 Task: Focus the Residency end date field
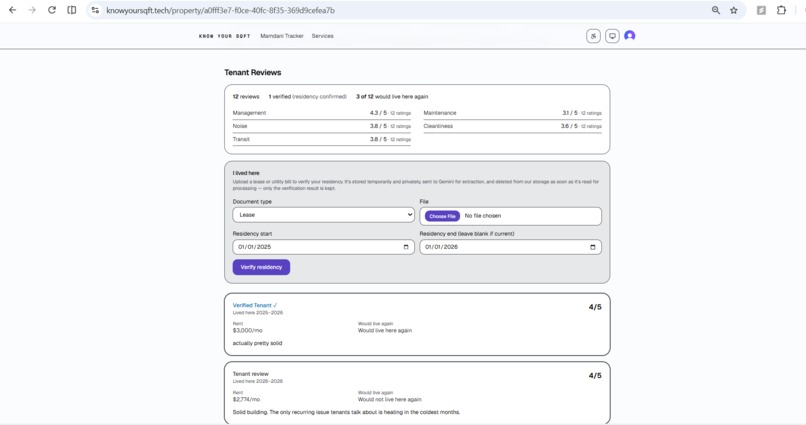pos(510,247)
